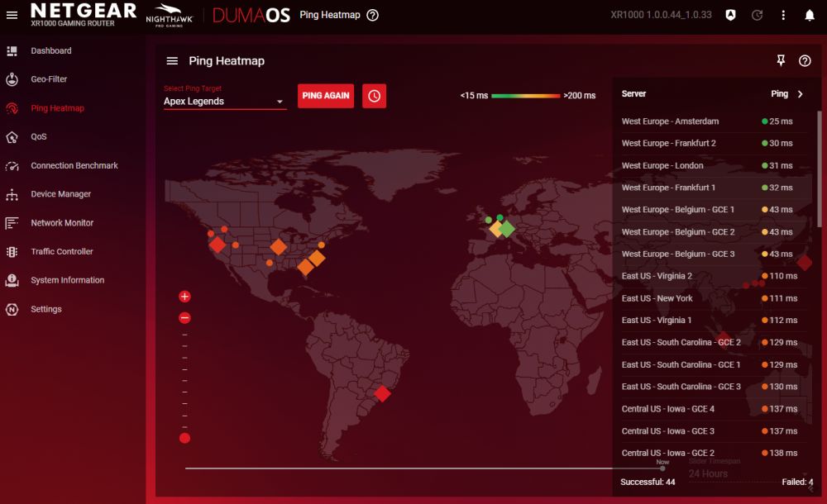Click the NETGEAR XR1000 logo
This screenshot has width=827, height=504.
[x=84, y=15]
